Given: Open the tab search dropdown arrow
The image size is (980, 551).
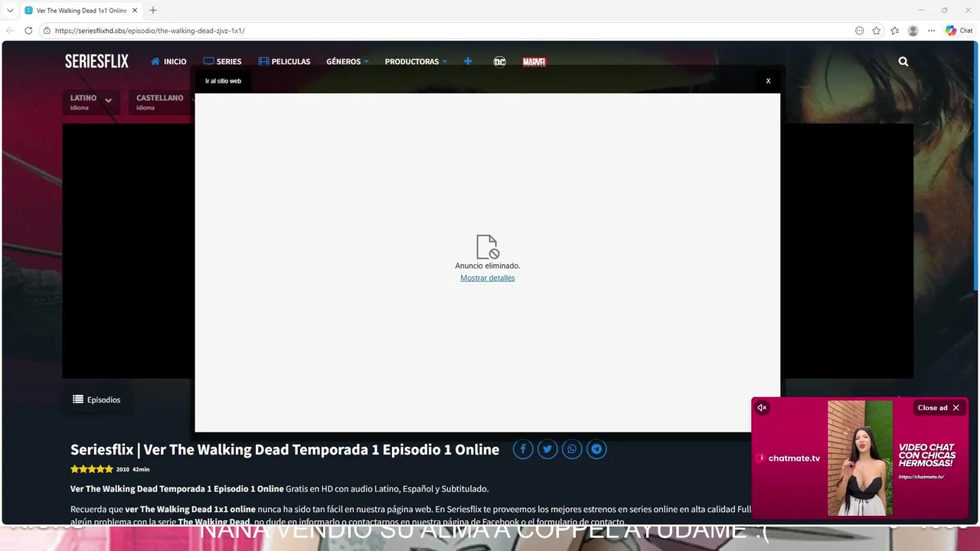Looking at the screenshot, I should (x=10, y=10).
